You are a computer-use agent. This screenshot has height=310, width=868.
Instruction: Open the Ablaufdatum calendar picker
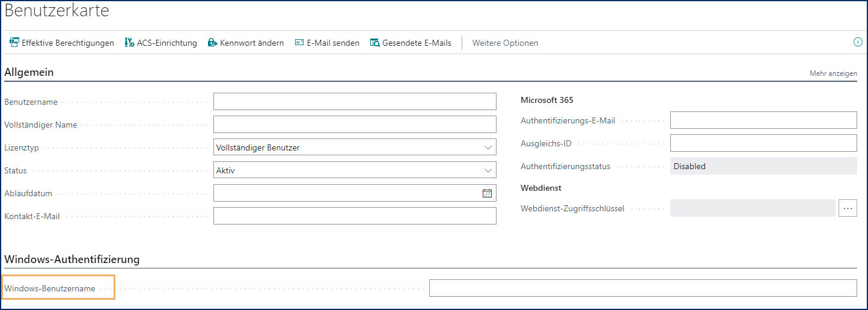(487, 193)
